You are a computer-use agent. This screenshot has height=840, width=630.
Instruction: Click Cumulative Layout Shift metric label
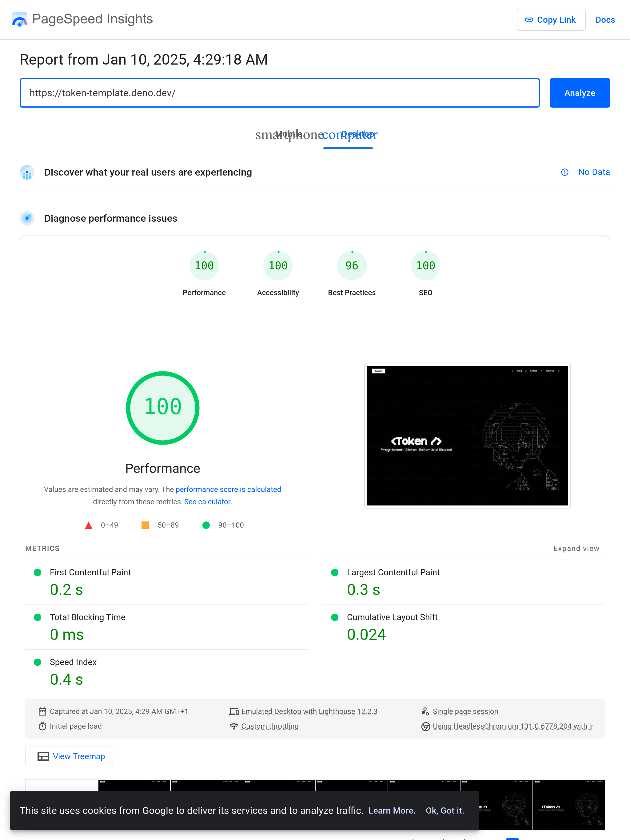click(x=392, y=617)
